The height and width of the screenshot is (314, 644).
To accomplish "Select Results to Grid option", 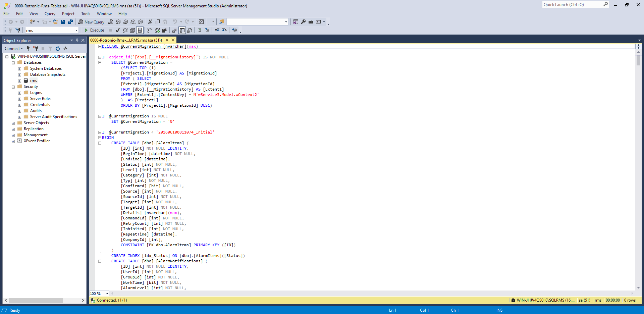I will [182, 30].
